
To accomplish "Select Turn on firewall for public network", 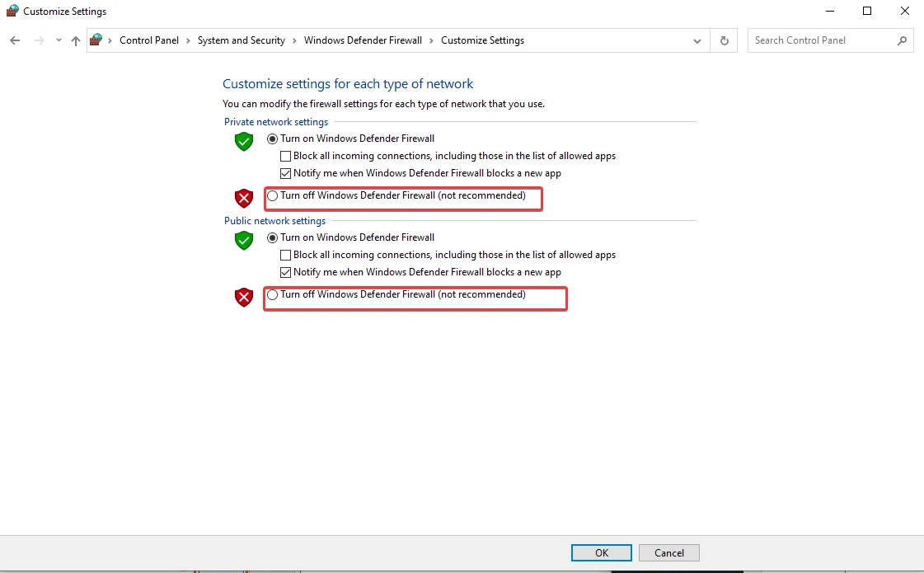I will tap(272, 238).
